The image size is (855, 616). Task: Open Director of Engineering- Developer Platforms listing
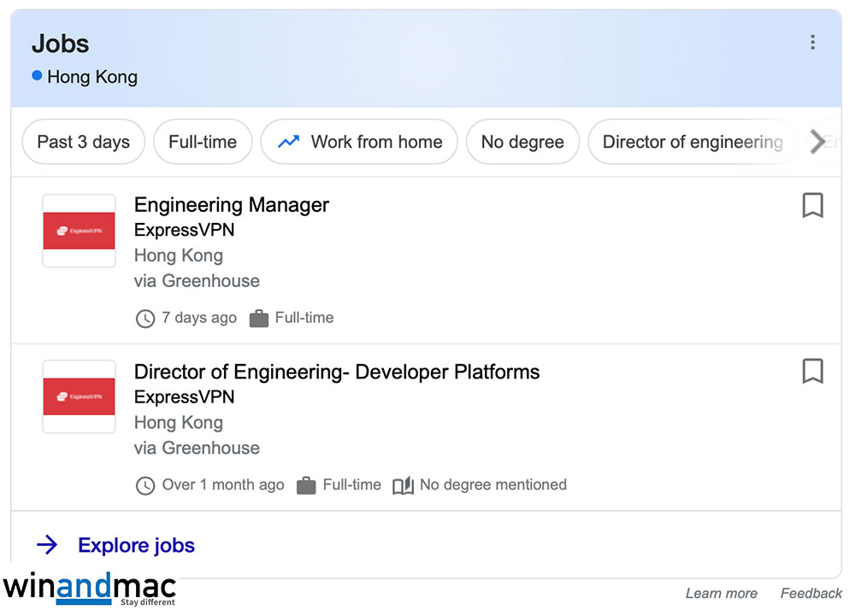[337, 372]
